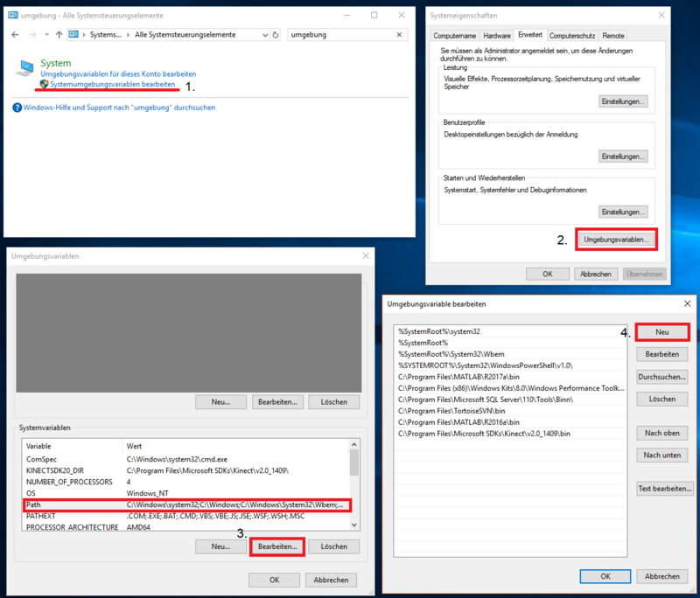Select the Remote tab
Screen dimensions: 700x598
612,36
